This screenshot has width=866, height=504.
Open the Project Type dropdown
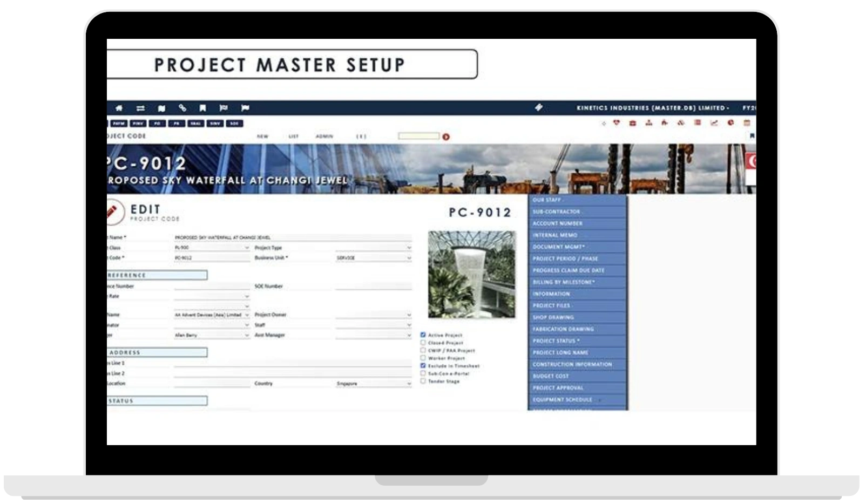coord(408,248)
